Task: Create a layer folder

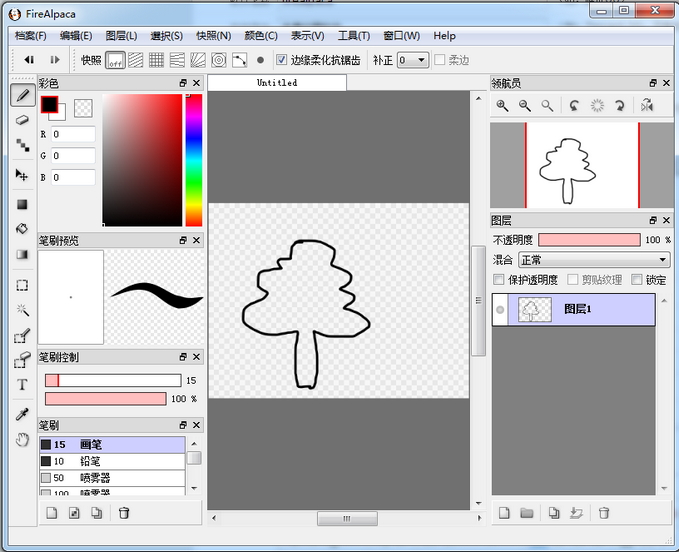Action: [x=527, y=513]
